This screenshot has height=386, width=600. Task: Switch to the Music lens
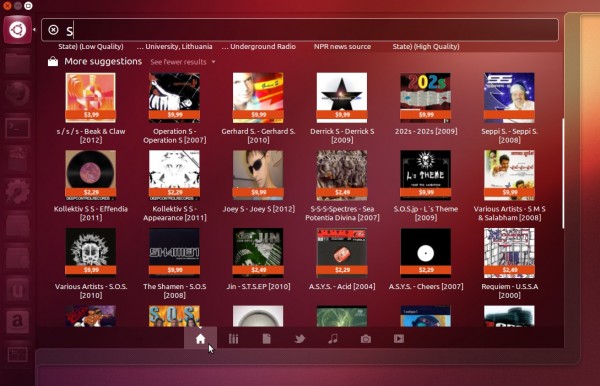coord(333,339)
